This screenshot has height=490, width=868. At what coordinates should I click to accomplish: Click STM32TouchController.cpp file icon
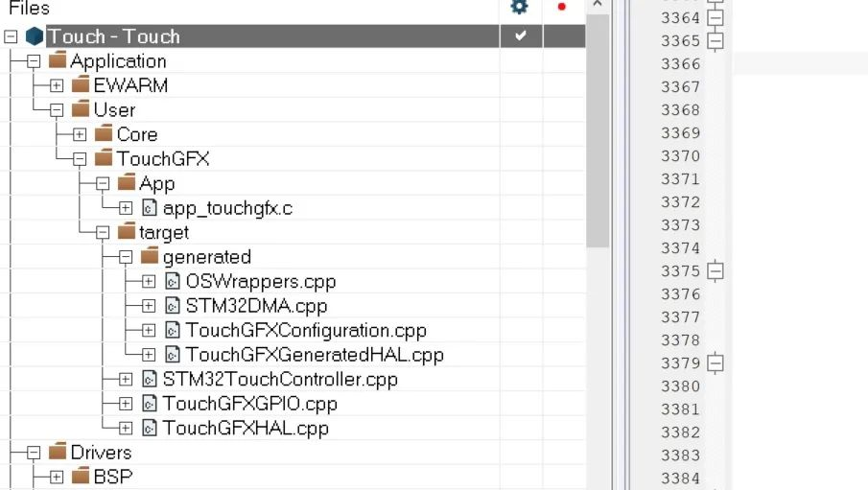click(x=150, y=379)
